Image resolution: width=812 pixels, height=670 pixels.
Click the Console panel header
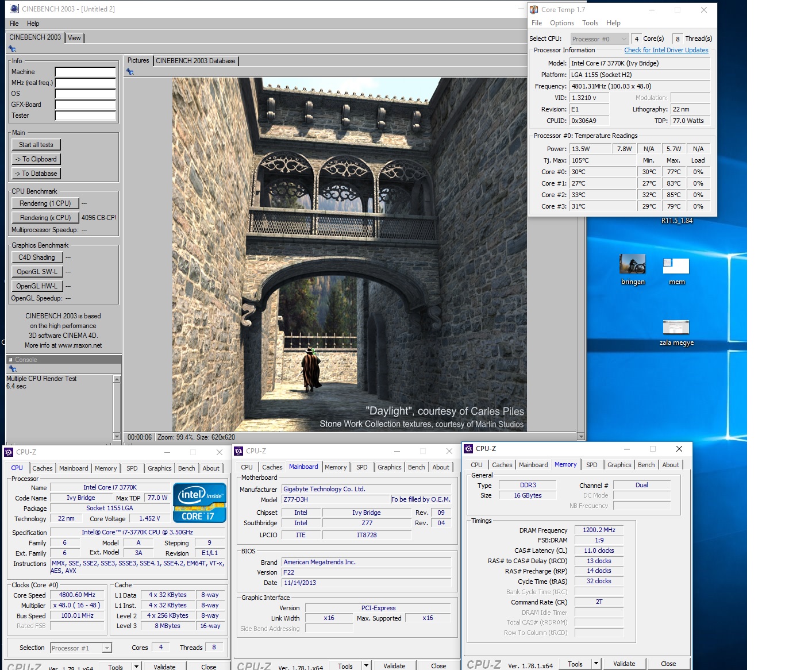pyautogui.click(x=63, y=360)
